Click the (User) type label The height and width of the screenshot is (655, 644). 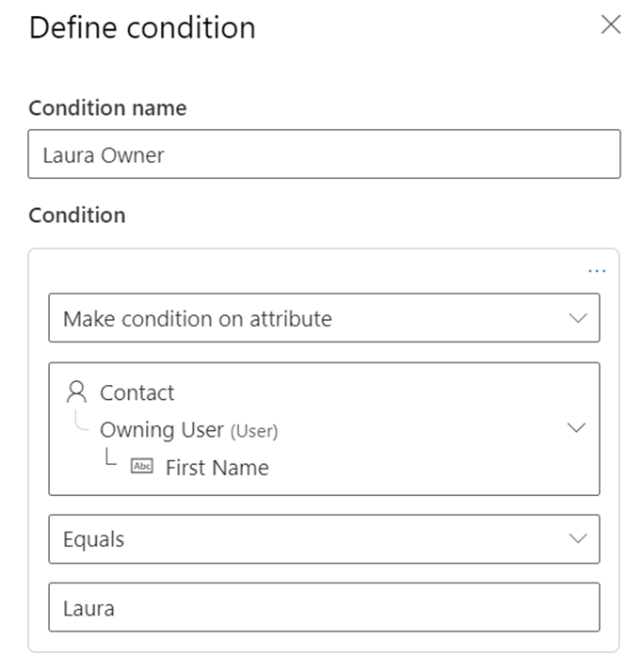pos(254,431)
